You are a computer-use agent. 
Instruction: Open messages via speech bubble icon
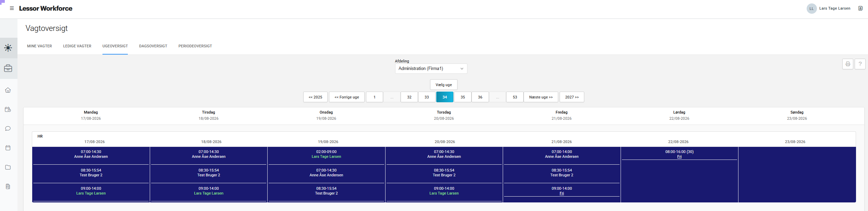[x=8, y=129]
